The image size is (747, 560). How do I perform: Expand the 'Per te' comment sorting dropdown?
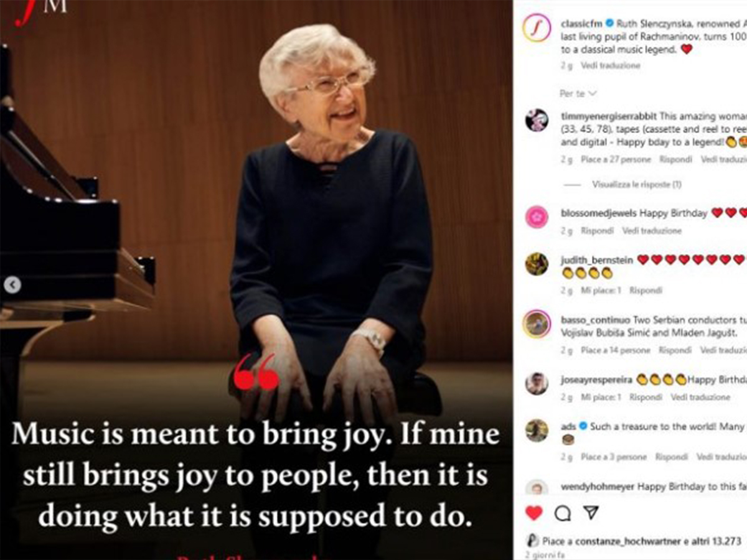578,93
